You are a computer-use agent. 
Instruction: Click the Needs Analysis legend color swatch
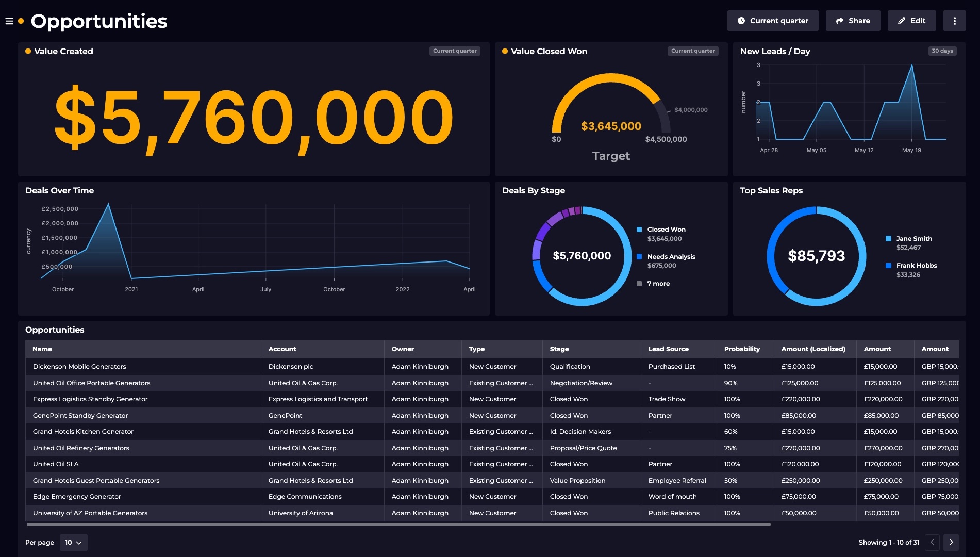click(x=639, y=256)
